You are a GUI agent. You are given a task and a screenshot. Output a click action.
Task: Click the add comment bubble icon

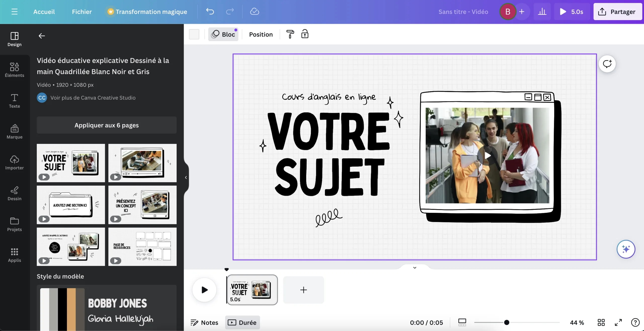coord(607,64)
